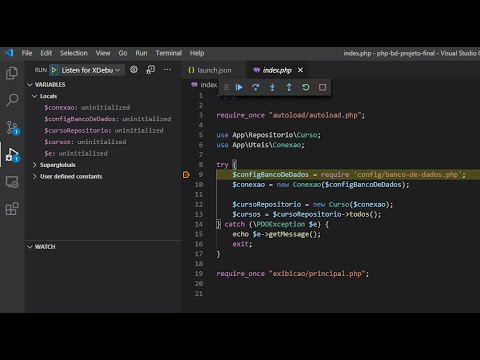
Task: Open the File menu
Action: tap(27, 53)
